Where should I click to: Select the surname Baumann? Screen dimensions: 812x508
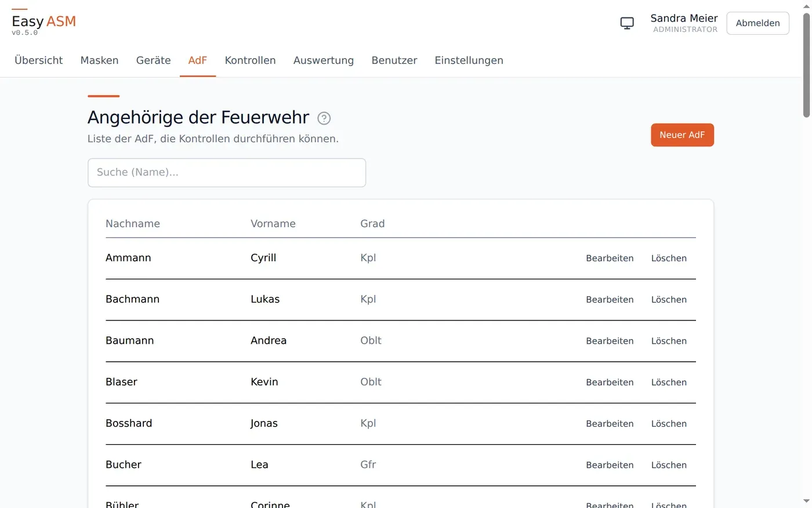tap(130, 340)
